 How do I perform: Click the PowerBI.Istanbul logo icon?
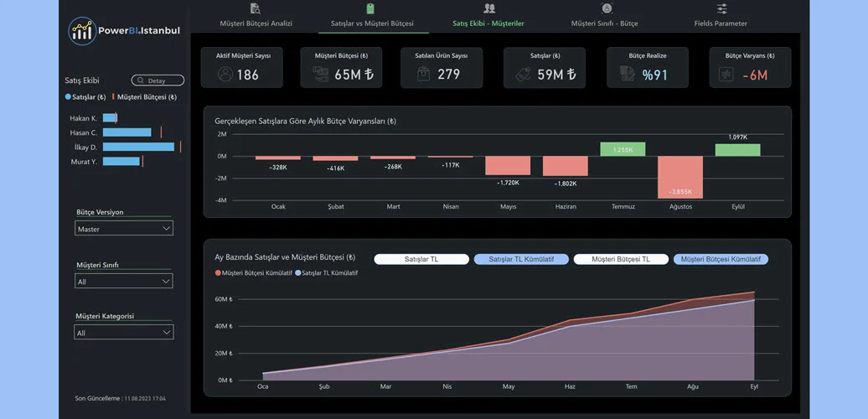tap(83, 31)
